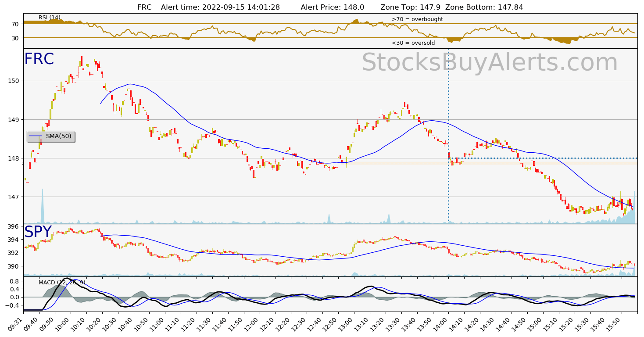
Task: Click the SPY 390 axis label
Action: point(13,266)
